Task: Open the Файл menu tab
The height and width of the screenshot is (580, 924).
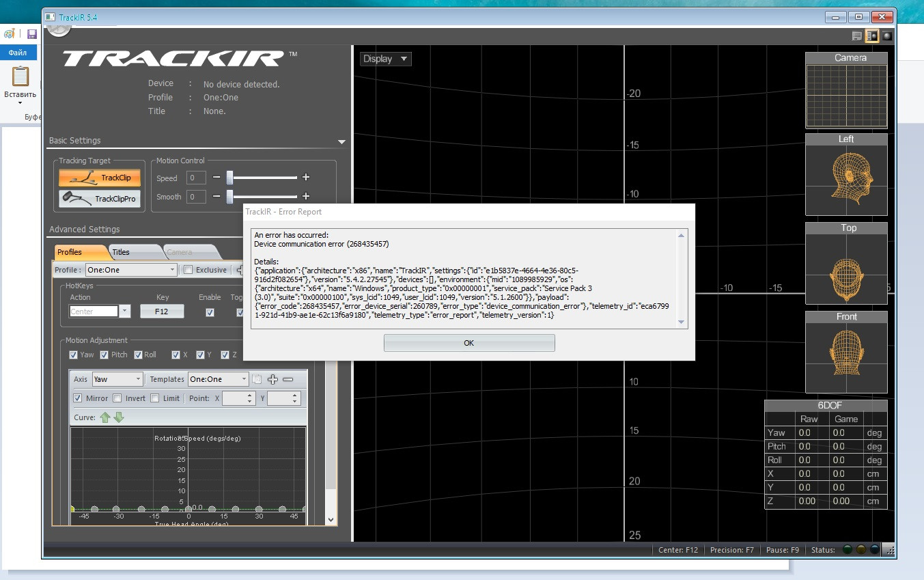Action: coord(18,53)
